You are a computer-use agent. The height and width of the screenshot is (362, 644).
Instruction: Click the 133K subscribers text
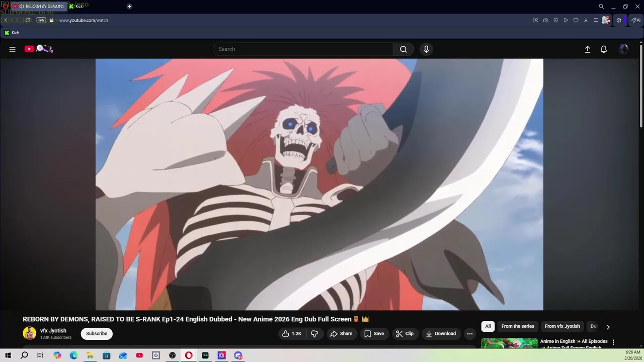(56, 337)
